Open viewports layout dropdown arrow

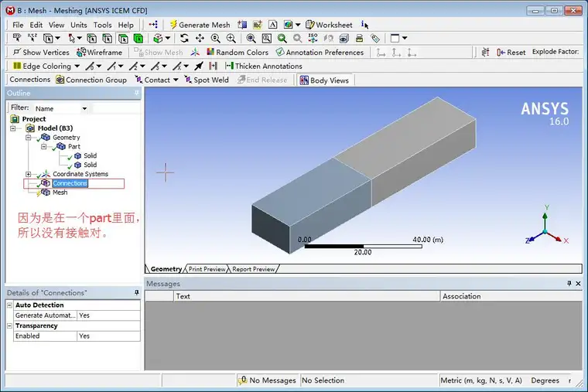[405, 38]
